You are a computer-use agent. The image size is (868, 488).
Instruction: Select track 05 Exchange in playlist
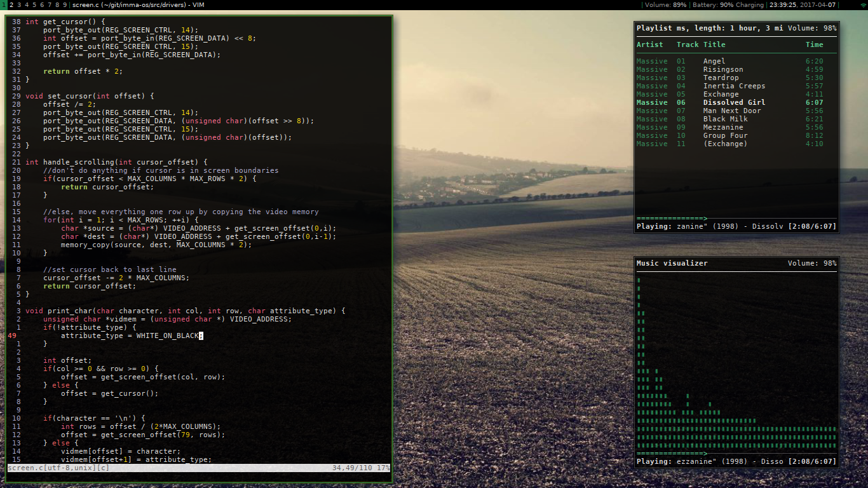[736, 94]
